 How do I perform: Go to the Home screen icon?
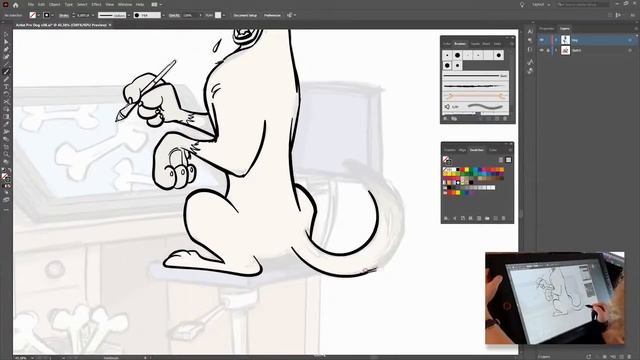click(16, 5)
